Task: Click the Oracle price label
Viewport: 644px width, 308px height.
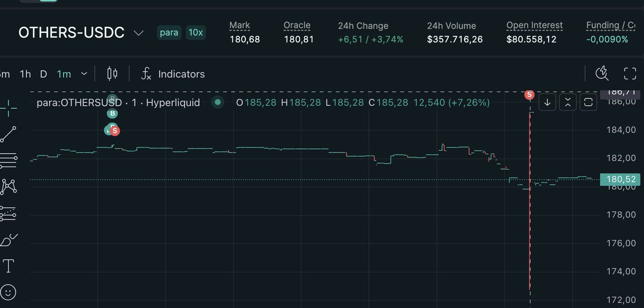Action: 297,25
